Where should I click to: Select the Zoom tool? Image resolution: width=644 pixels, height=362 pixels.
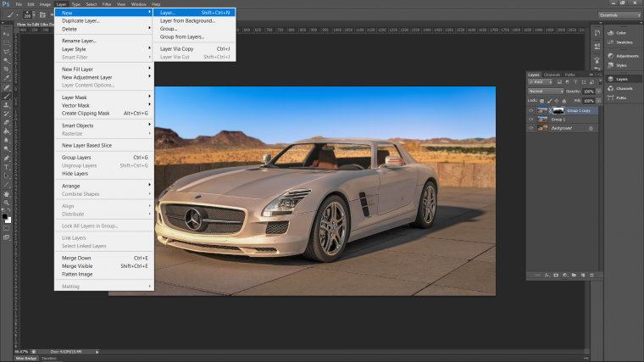[6, 203]
